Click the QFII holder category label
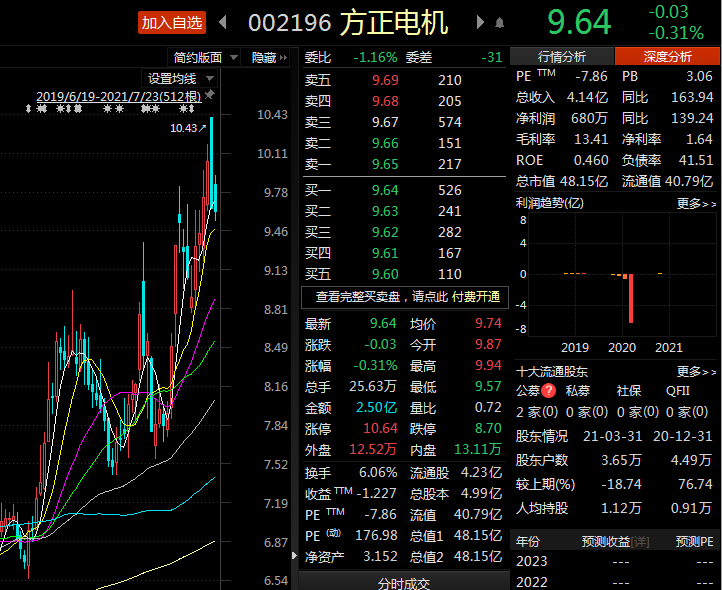The image size is (722, 590). coord(678,391)
